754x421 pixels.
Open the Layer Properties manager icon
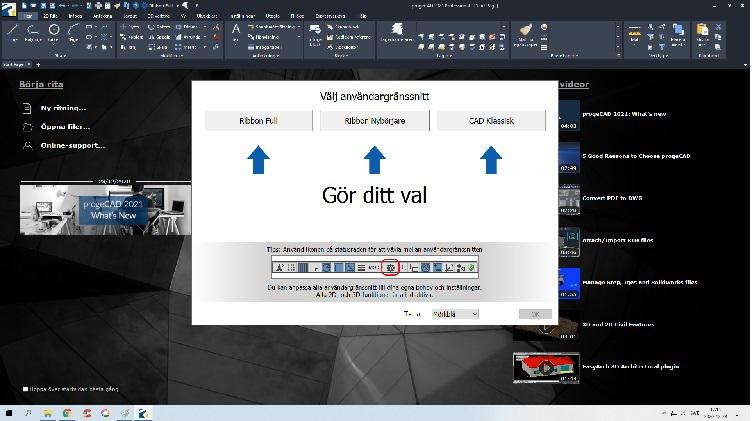point(397,29)
